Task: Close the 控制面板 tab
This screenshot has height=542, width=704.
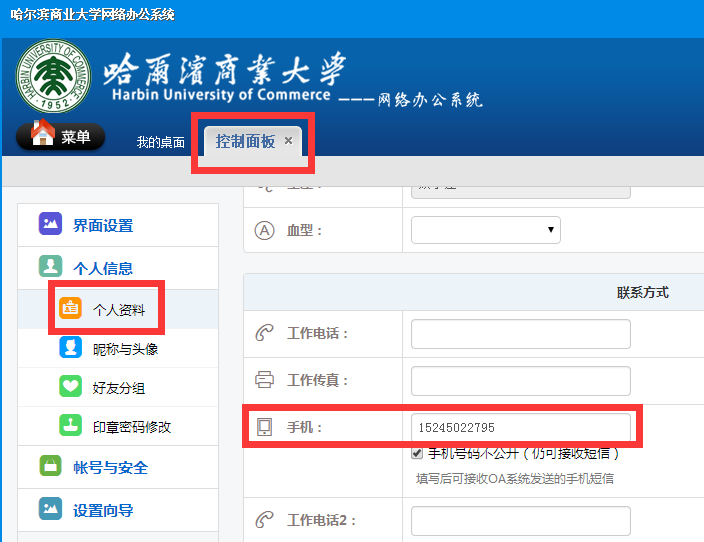Action: (289, 141)
